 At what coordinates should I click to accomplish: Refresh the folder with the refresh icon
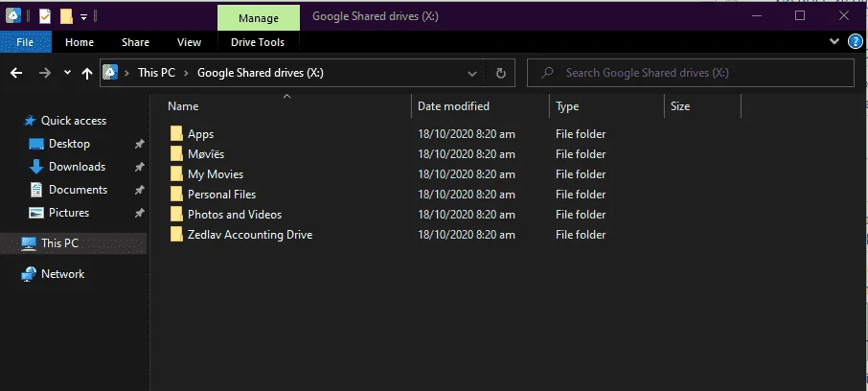click(x=501, y=73)
